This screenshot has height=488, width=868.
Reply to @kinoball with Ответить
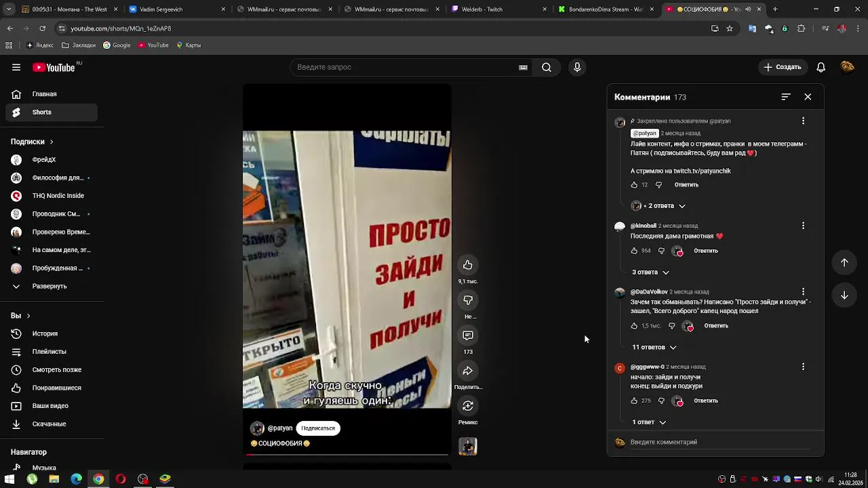tap(705, 251)
